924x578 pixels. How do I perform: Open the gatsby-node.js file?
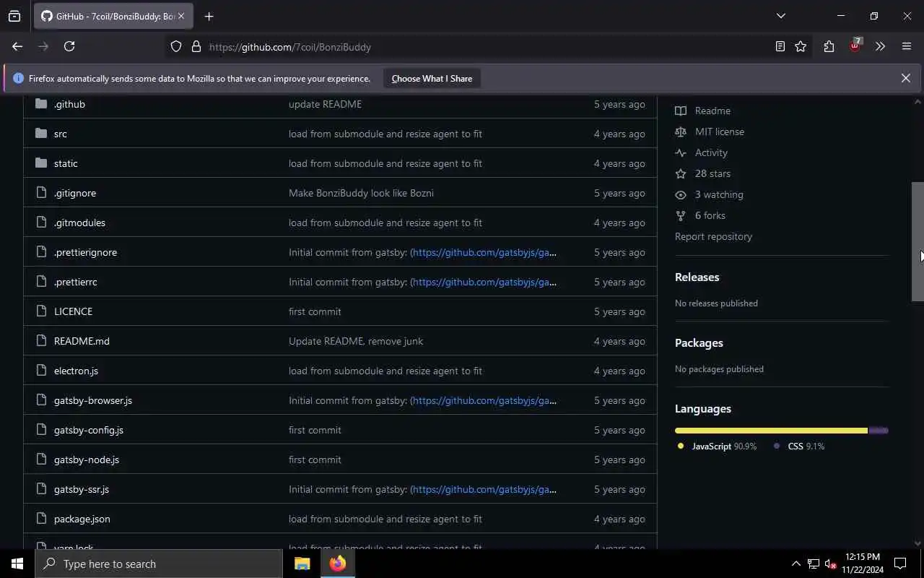[x=87, y=460]
